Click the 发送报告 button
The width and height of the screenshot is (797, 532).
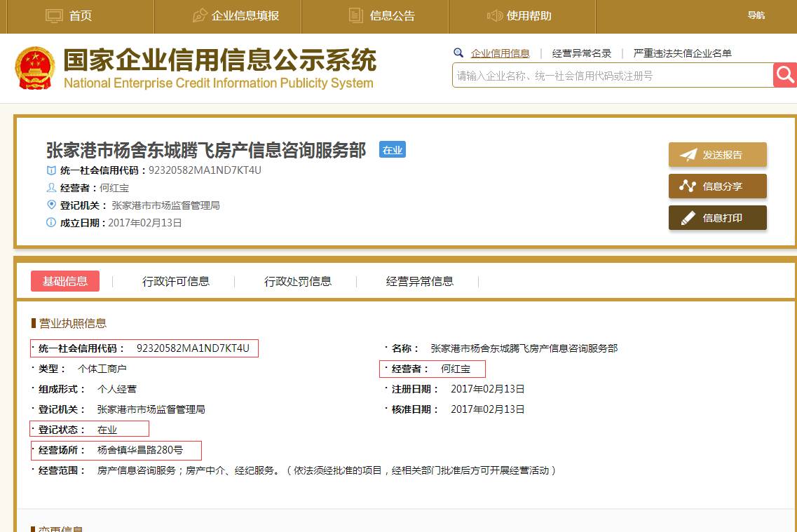tap(717, 154)
